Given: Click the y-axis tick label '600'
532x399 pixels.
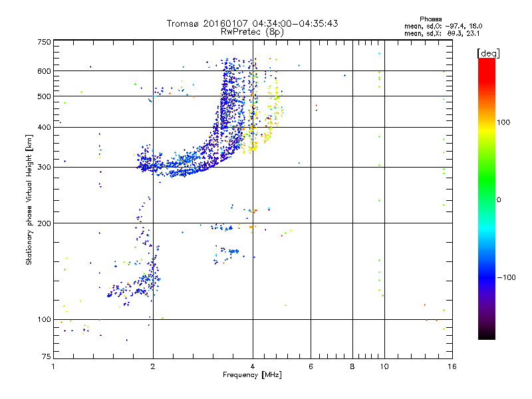Looking at the screenshot, I should click(x=44, y=71).
